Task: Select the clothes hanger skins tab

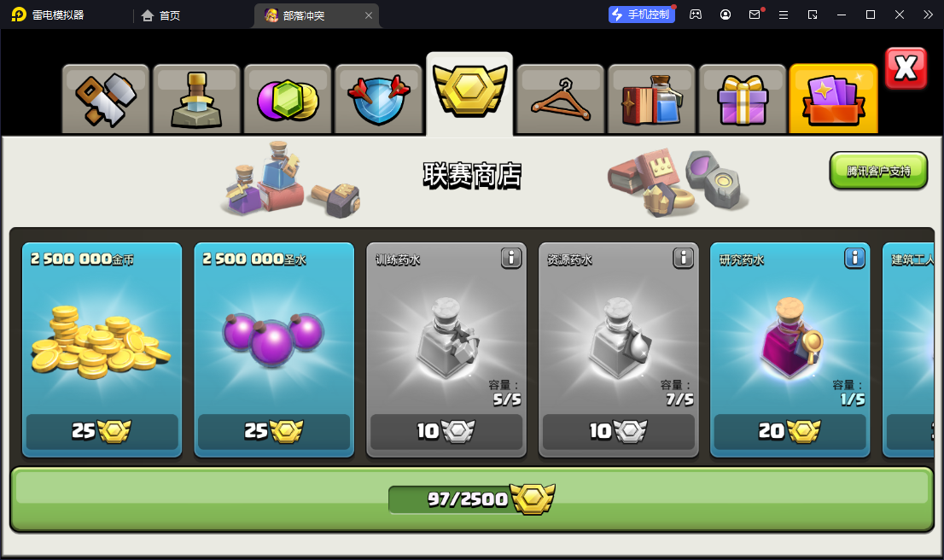Action: pyautogui.click(x=561, y=99)
